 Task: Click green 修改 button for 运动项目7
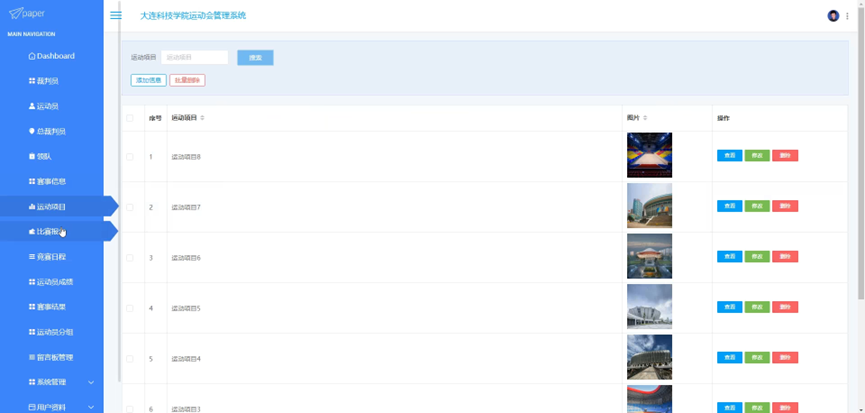(757, 206)
